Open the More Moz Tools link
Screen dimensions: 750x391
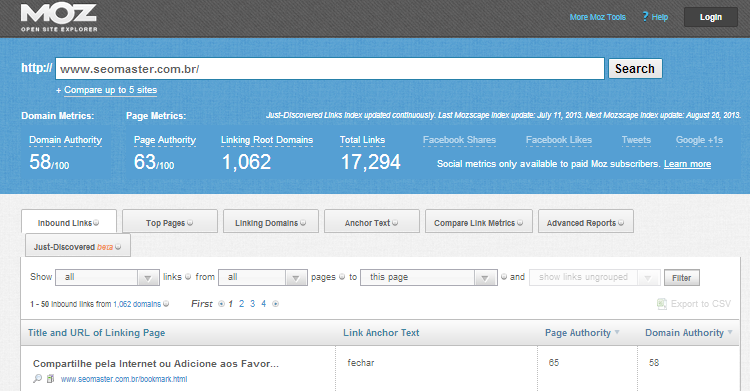tap(597, 17)
